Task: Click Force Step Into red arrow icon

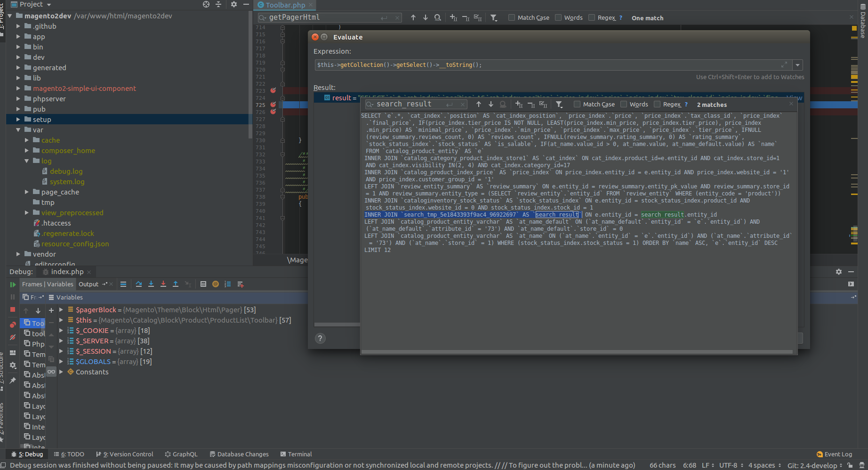Action: 163,284
